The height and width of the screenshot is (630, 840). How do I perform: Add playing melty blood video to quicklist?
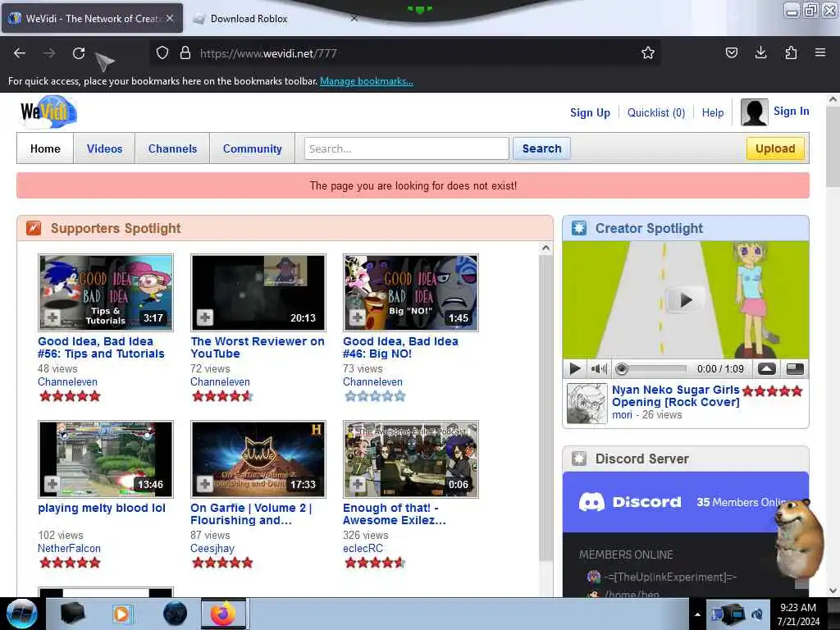point(52,484)
